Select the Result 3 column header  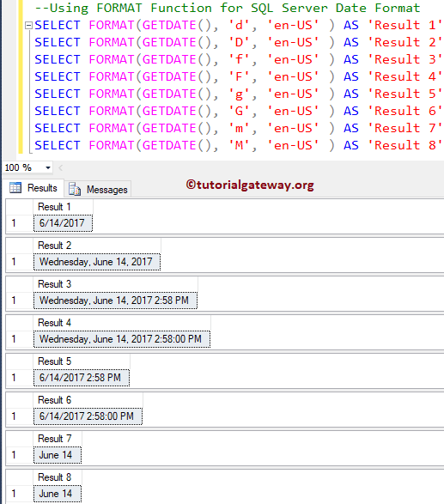[x=115, y=284]
